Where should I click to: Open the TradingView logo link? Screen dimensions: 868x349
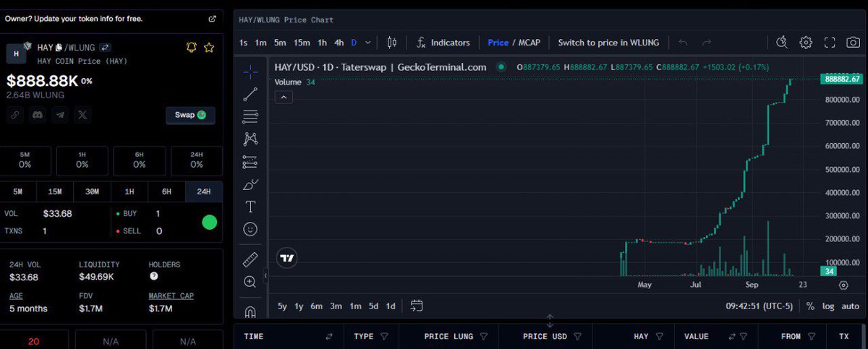coord(287,258)
